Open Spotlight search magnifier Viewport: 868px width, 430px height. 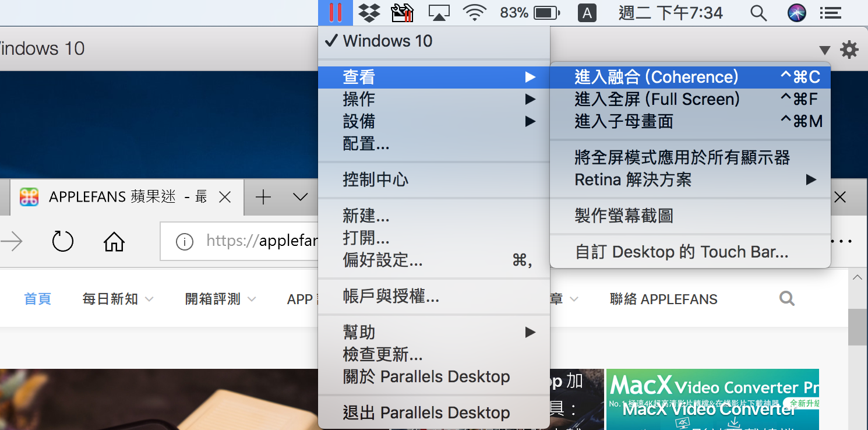point(758,13)
